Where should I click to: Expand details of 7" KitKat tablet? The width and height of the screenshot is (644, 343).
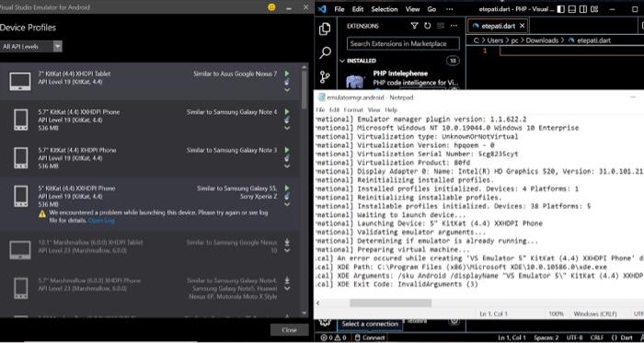pyautogui.click(x=287, y=90)
